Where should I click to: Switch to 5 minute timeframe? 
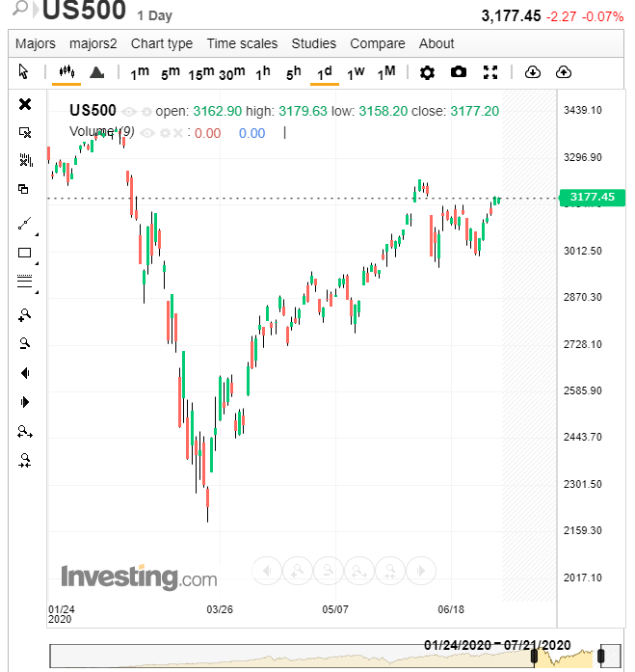(171, 73)
